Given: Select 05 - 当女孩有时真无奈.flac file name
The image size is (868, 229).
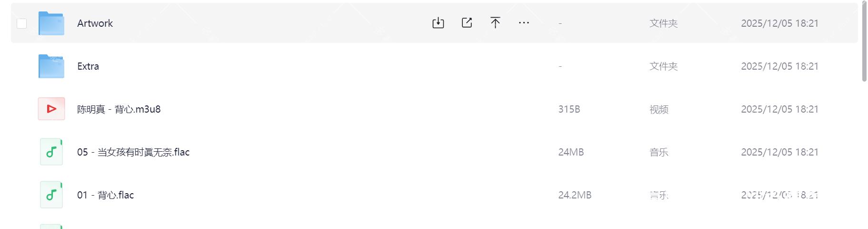Looking at the screenshot, I should pos(133,152).
